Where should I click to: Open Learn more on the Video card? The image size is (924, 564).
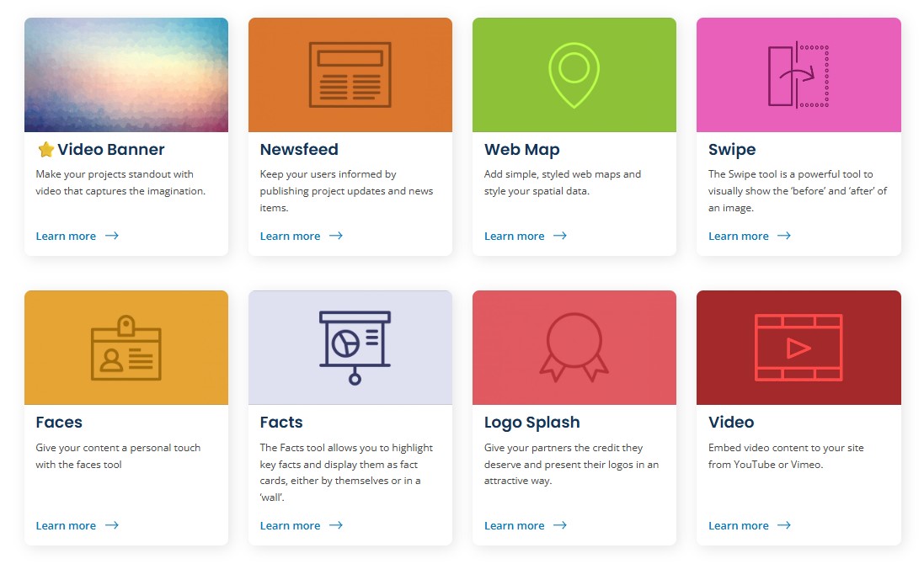738,525
